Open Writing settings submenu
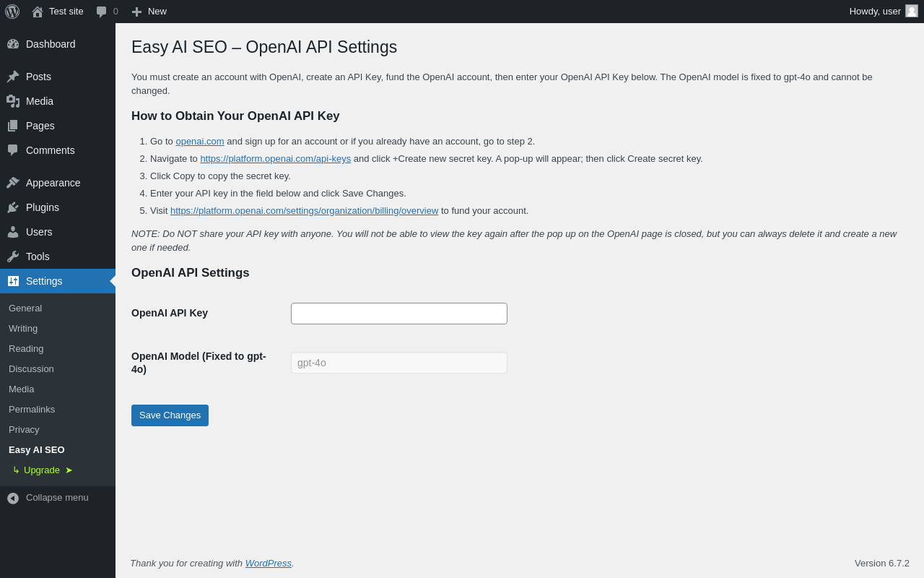Viewport: 924px width, 578px height. 23,328
